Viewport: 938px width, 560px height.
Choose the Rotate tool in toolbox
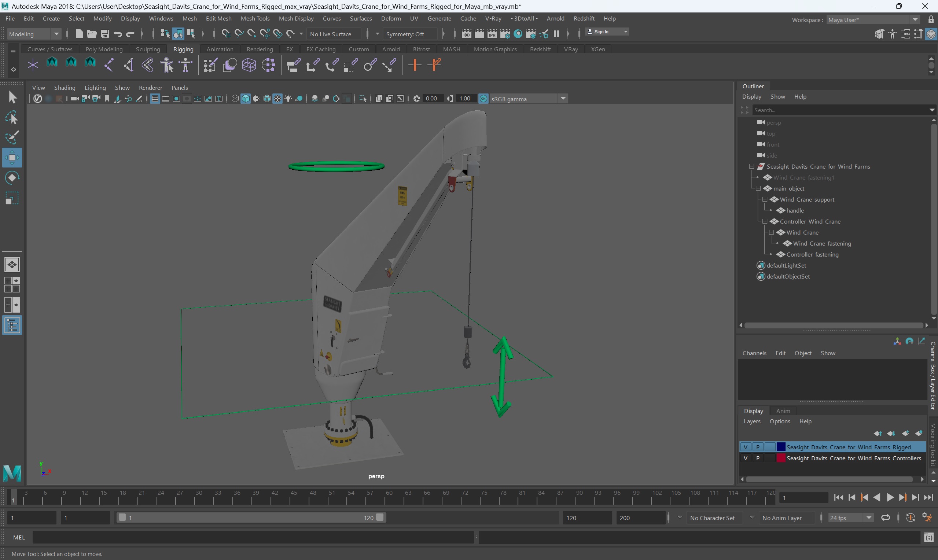click(12, 178)
